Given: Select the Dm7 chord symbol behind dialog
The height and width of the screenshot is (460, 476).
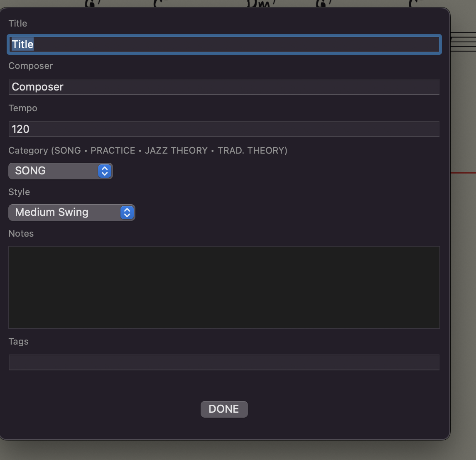Looking at the screenshot, I should (258, 4).
